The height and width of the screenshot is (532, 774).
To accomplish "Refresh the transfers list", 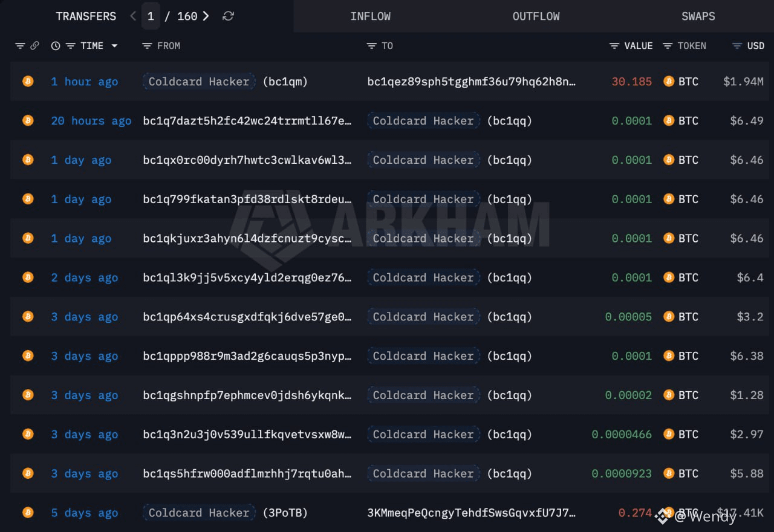I will click(x=228, y=16).
